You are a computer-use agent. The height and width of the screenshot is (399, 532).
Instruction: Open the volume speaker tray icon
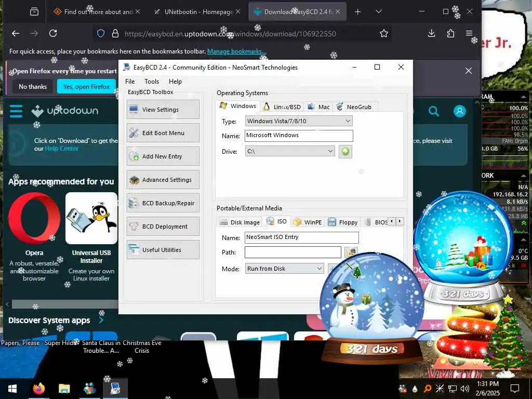click(465, 389)
